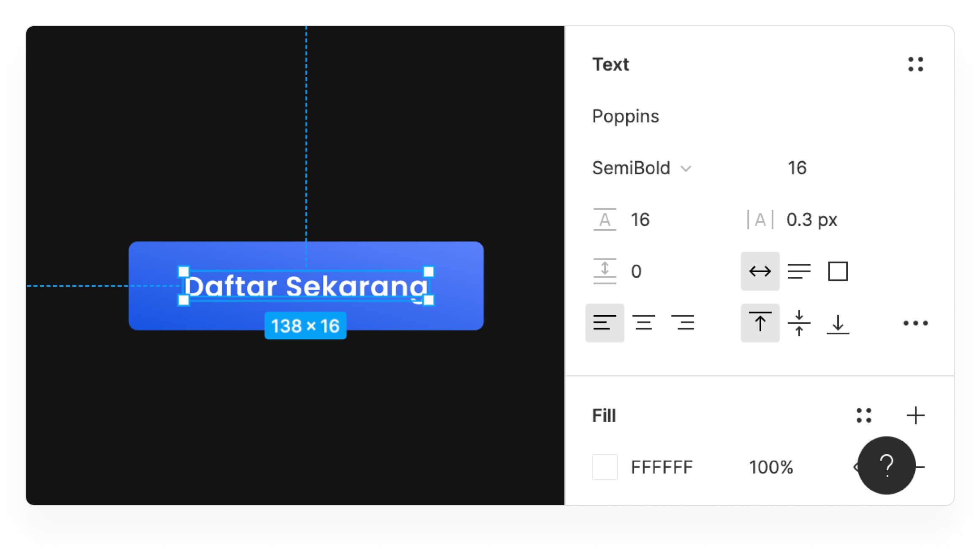Select the Daftar Sekarang text layer
This screenshot has height=548, width=980.
pyautogui.click(x=306, y=286)
